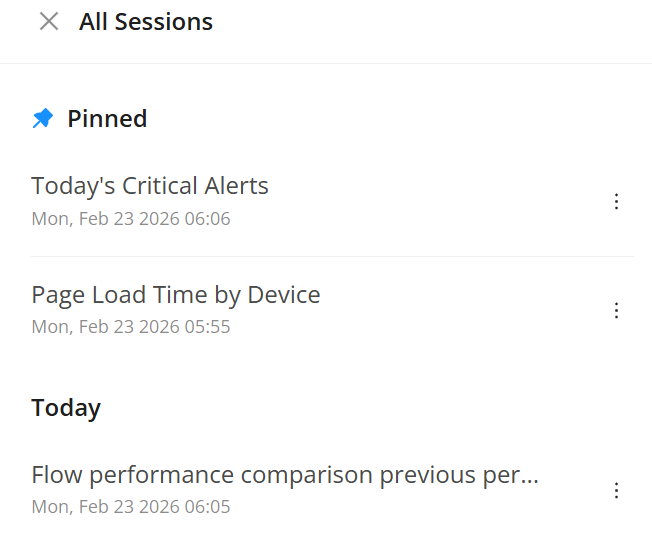The height and width of the screenshot is (535, 652).
Task: Close the All Sessions panel
Action: (x=48, y=21)
